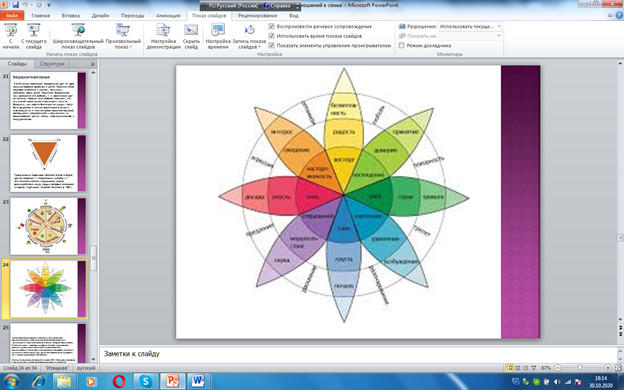Switch to the Animation ribbon tab
This screenshot has height=390, width=624.
168,16
